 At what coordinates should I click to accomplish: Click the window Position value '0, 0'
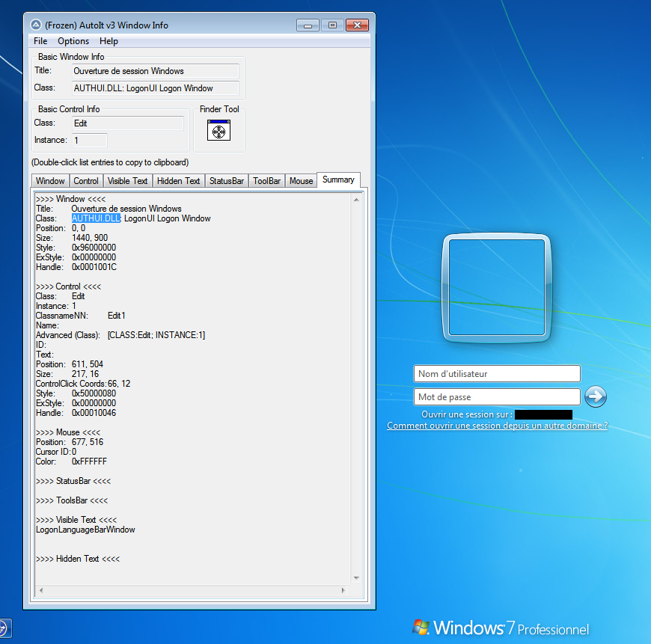79,228
